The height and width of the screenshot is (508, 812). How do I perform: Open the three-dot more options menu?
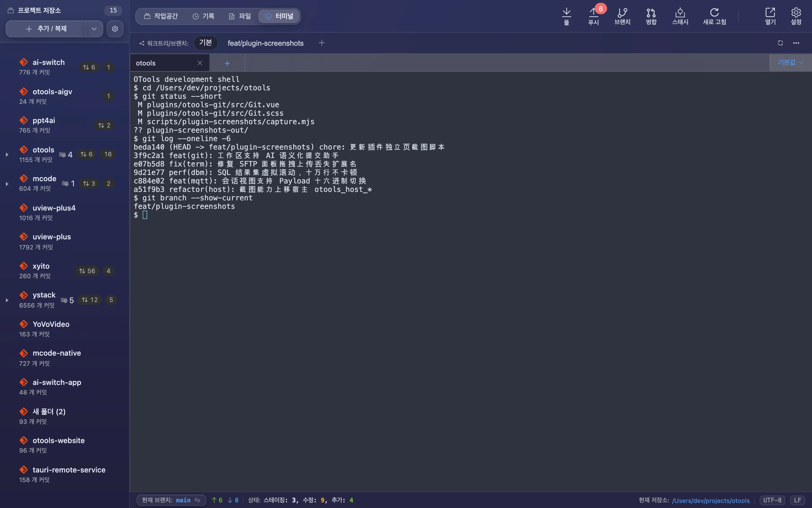coord(796,43)
